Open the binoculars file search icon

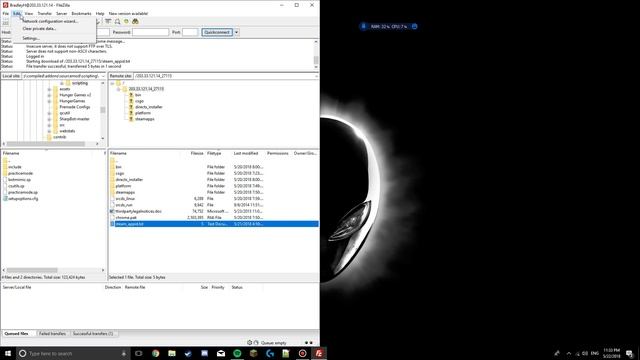[135, 21]
